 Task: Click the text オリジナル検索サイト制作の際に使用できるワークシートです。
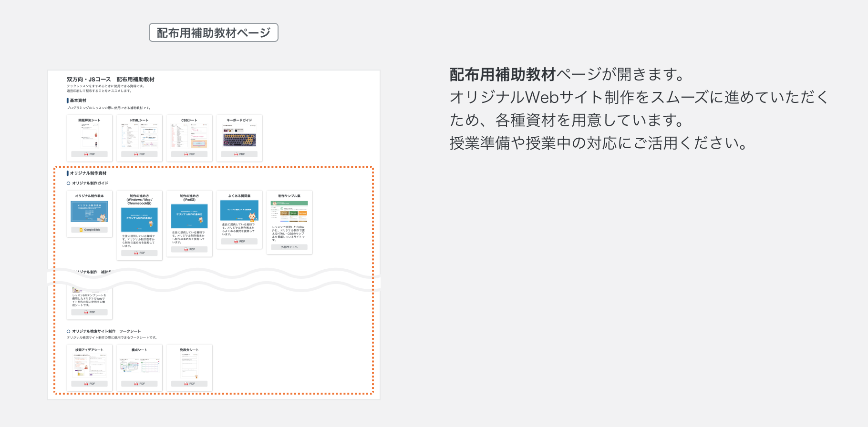pyautogui.click(x=112, y=337)
